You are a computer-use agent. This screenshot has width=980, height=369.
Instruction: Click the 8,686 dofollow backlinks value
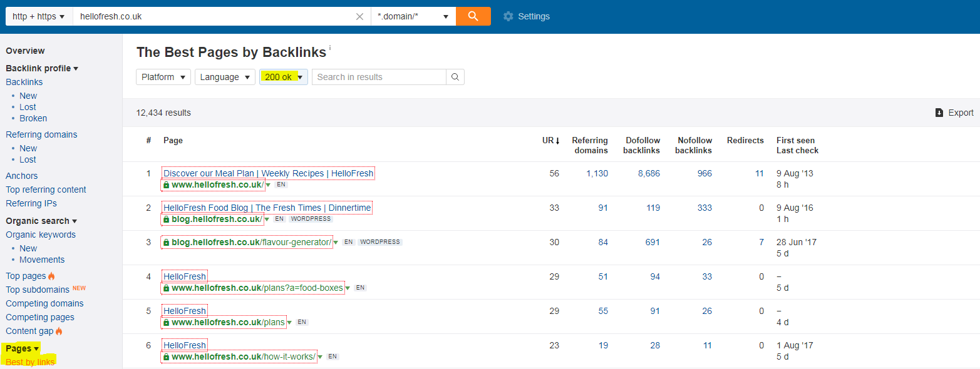(649, 173)
